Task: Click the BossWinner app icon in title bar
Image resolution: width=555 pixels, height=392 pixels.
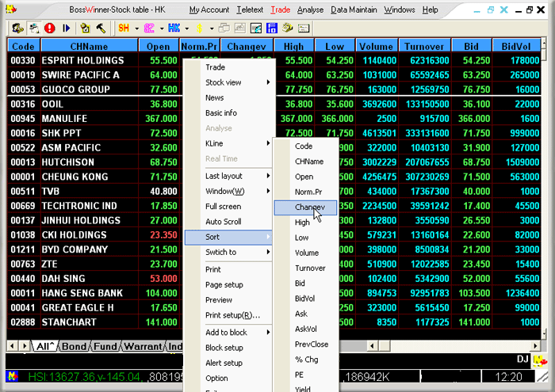Action: [11, 9]
